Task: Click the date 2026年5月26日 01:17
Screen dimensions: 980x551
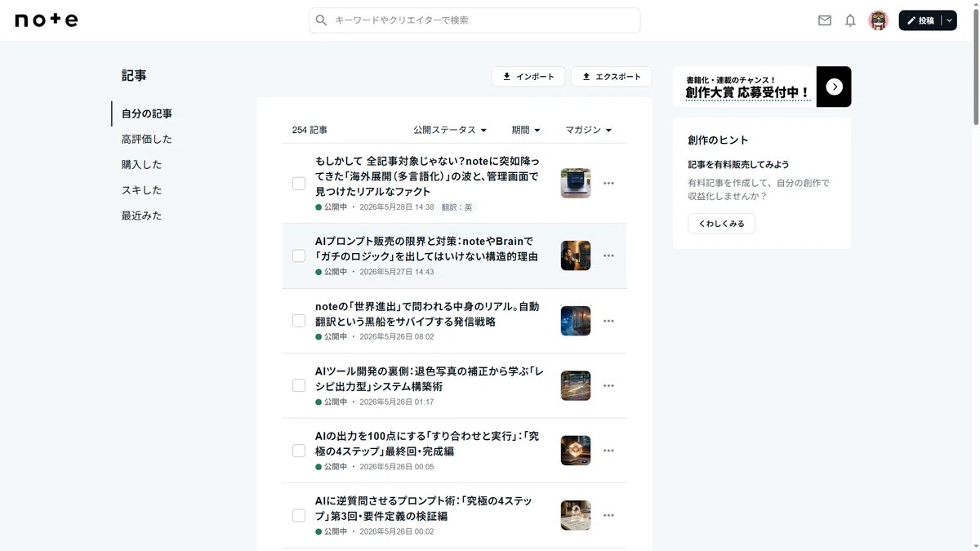Action: click(397, 402)
